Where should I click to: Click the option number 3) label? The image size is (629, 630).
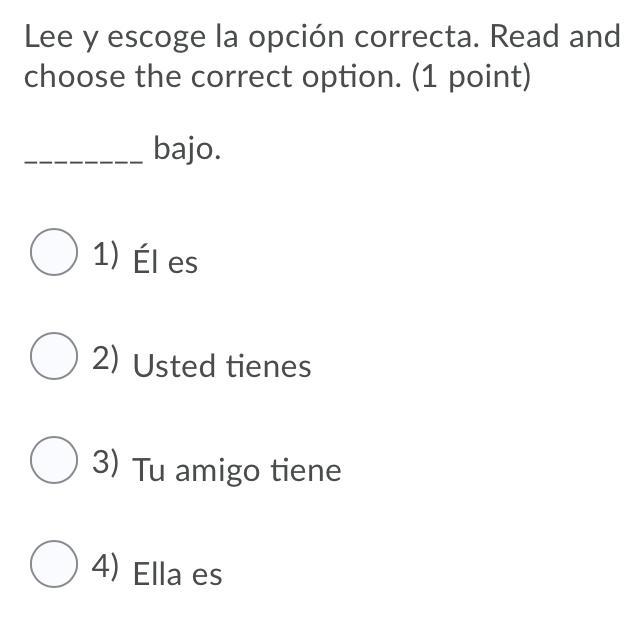[x=106, y=463]
